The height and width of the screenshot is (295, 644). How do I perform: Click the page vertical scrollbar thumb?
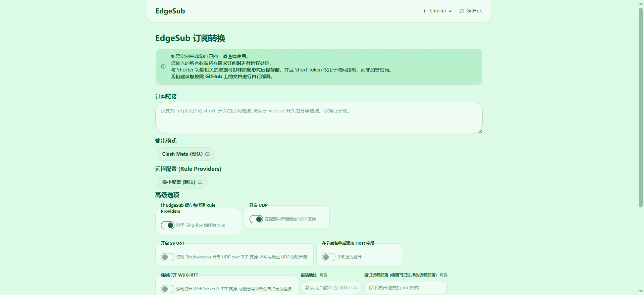641,107
